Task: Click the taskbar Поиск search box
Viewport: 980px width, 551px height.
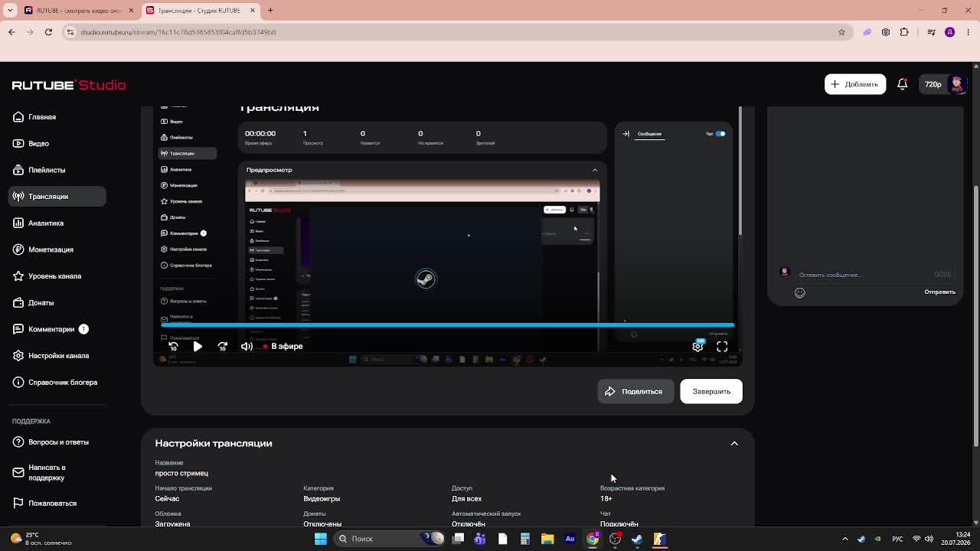Action: (x=389, y=539)
